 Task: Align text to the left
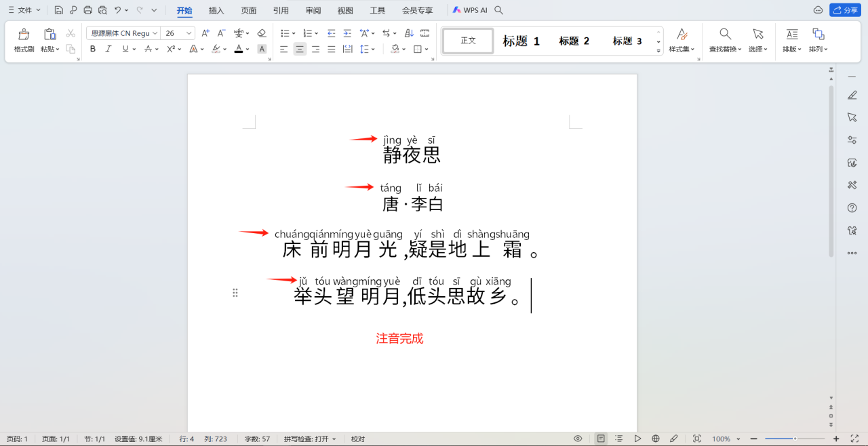point(284,49)
